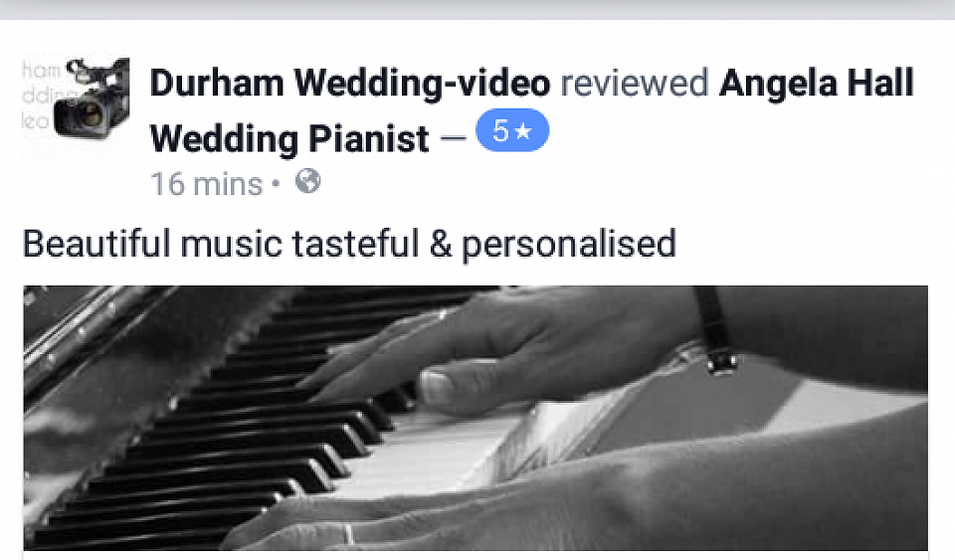Open the black and white piano photo
The image size is (955, 560).
pyautogui.click(x=476, y=418)
